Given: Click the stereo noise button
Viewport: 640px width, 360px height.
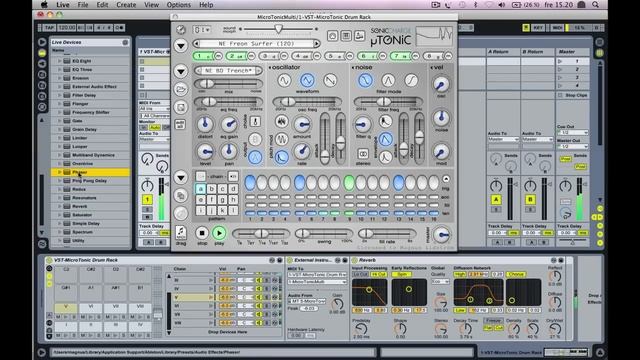Looking at the screenshot, I should (363, 154).
